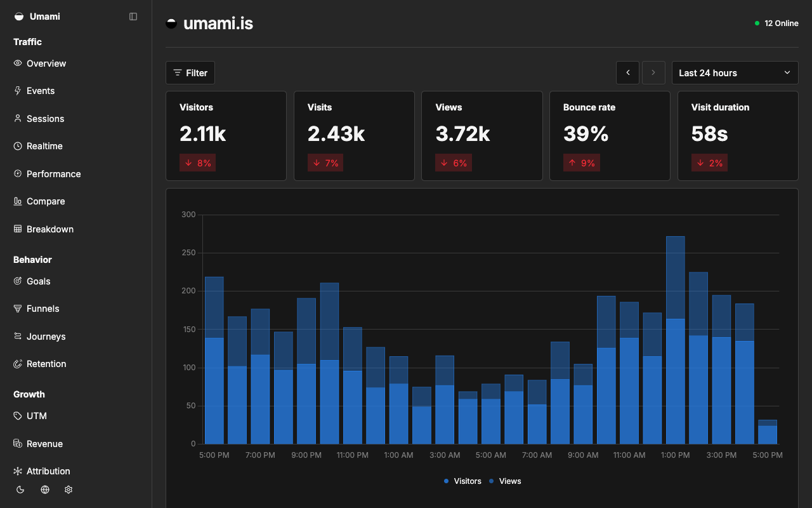Click the Sessions person icon
812x508 pixels.
18,119
